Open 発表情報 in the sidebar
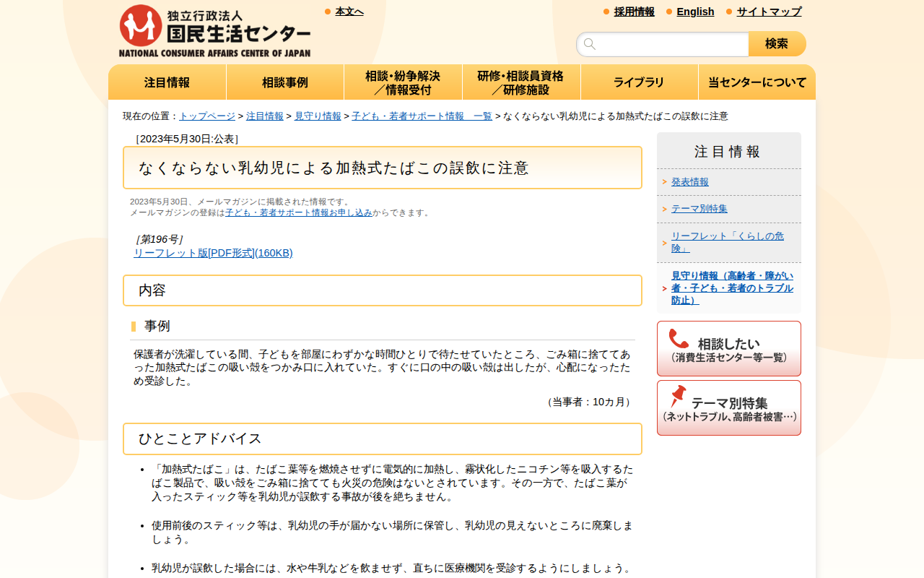Viewport: 924px width, 578px height. [690, 182]
